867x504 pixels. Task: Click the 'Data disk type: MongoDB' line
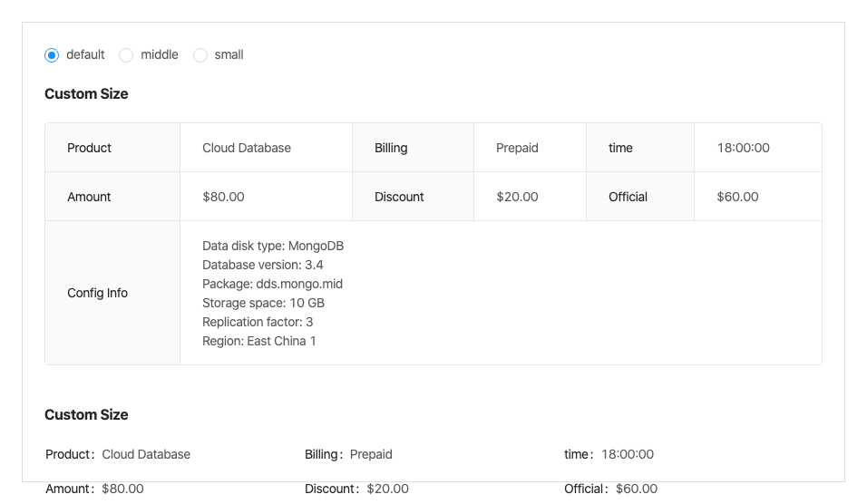click(x=273, y=246)
